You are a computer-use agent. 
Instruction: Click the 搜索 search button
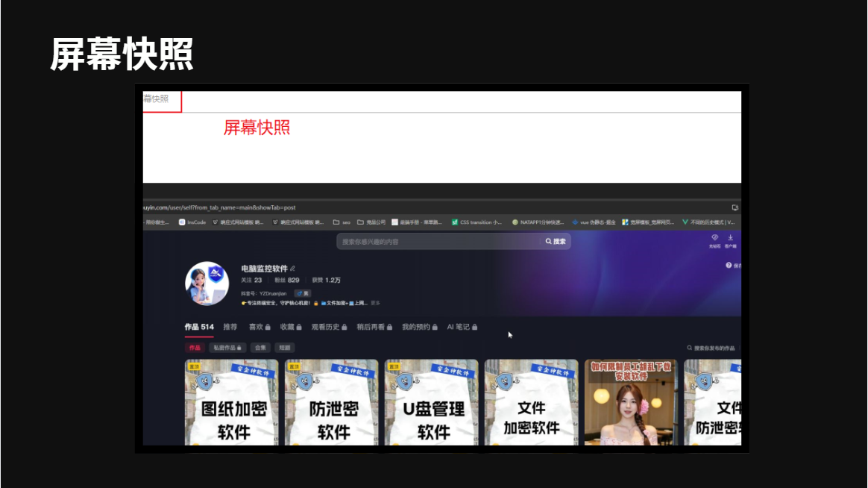point(556,242)
